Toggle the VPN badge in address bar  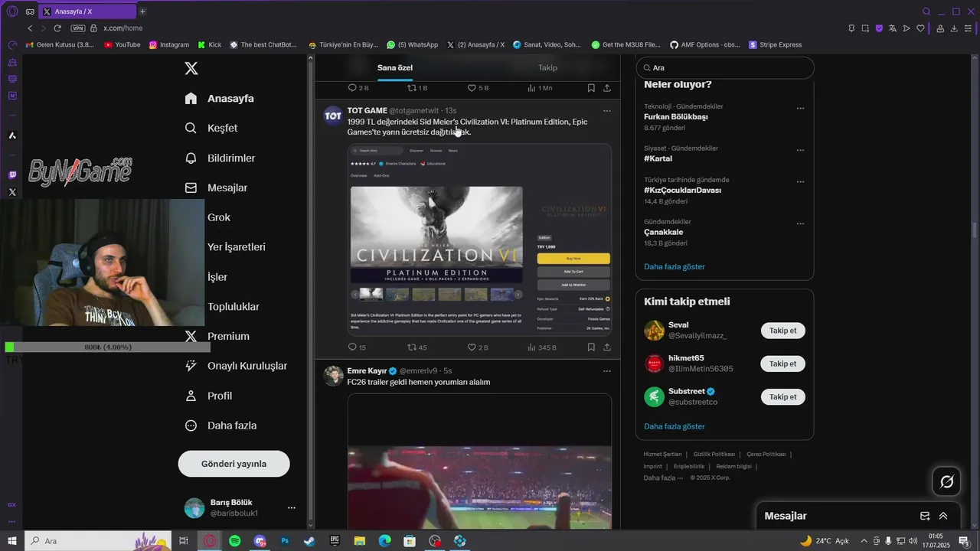pyautogui.click(x=77, y=28)
